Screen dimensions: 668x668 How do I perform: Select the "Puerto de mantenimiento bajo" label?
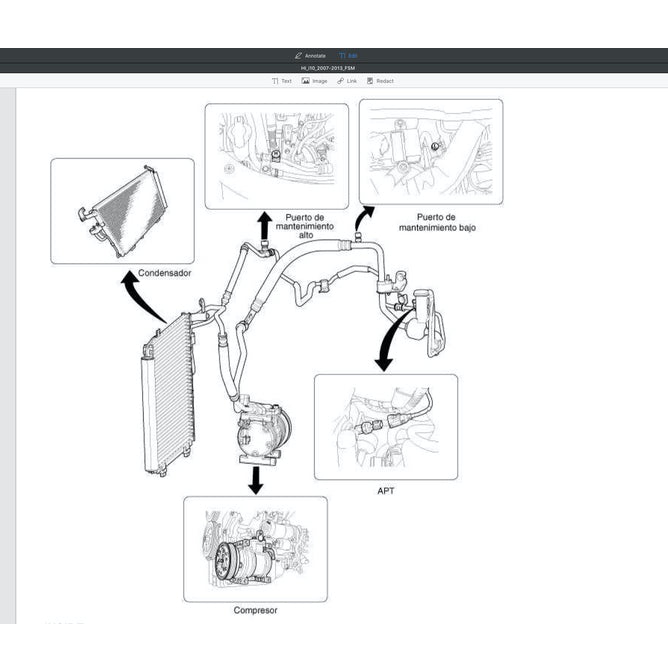tap(437, 222)
